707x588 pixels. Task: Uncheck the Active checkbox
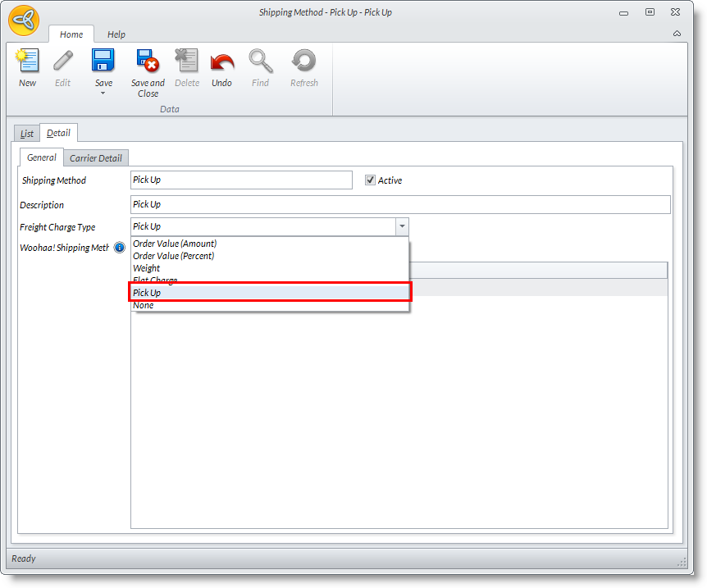[370, 180]
